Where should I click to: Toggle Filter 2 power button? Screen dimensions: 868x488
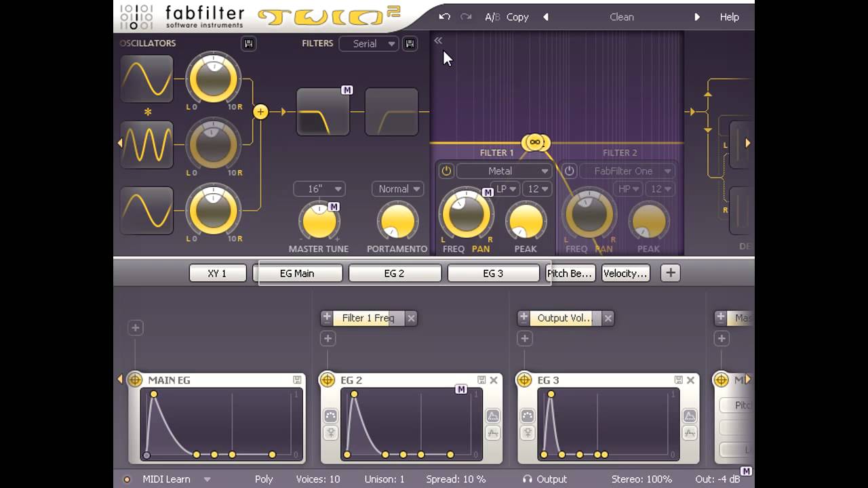(569, 171)
